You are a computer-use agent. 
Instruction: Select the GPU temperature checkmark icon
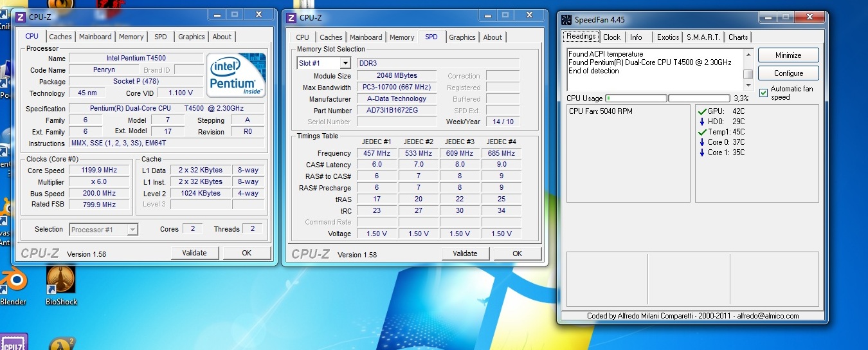701,111
